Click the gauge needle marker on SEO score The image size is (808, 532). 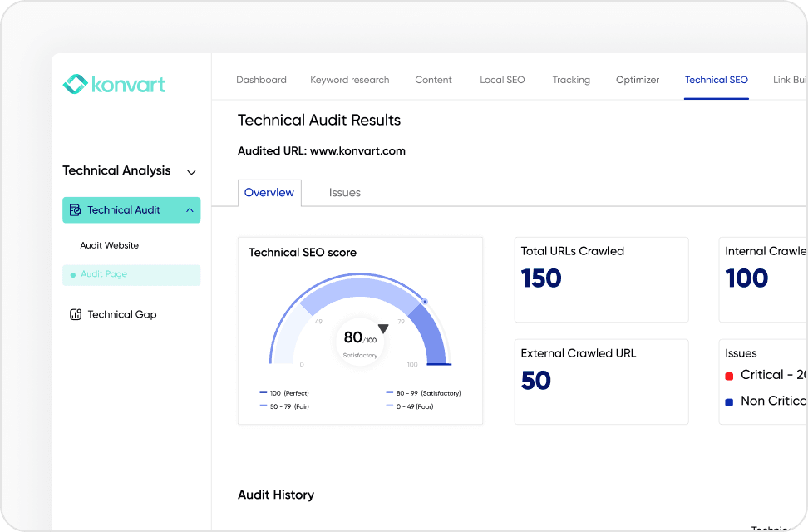coord(382,328)
